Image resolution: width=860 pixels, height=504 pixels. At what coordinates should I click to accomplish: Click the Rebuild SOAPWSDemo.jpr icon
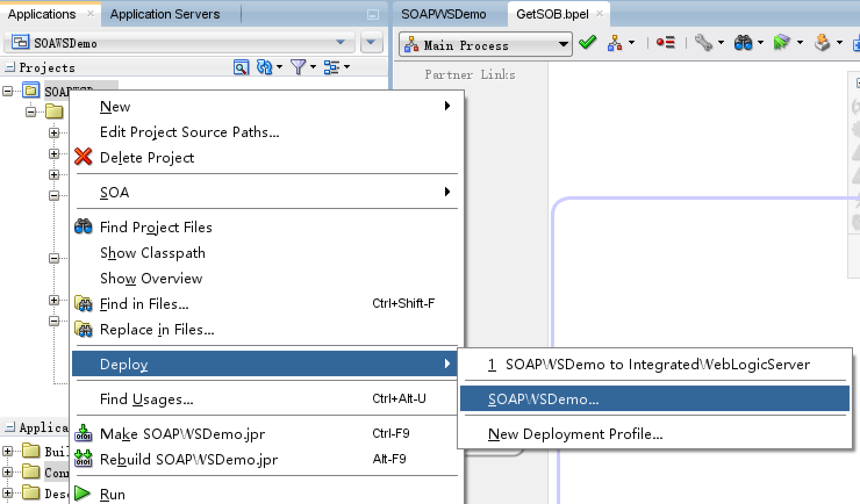[x=84, y=459]
